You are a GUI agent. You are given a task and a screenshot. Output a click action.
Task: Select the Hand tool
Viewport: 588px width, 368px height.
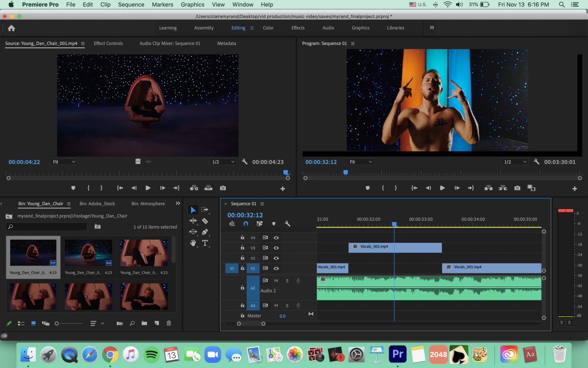tap(193, 243)
